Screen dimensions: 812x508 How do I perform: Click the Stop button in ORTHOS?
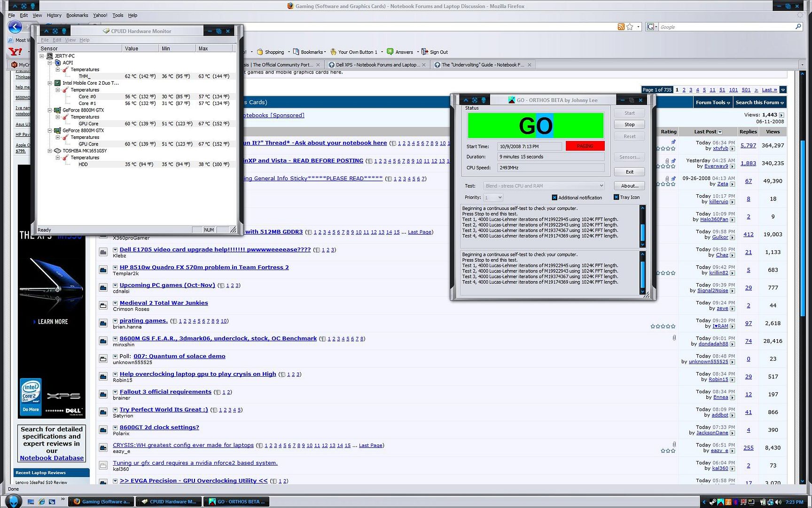coord(629,125)
